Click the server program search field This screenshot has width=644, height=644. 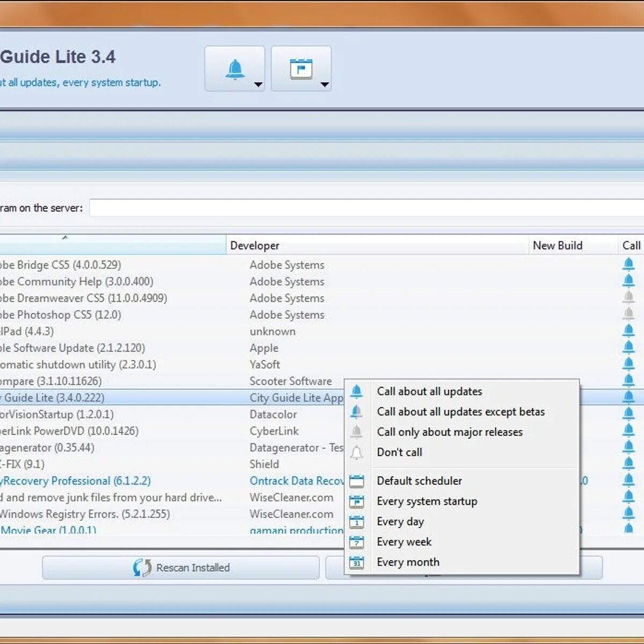tap(367, 208)
